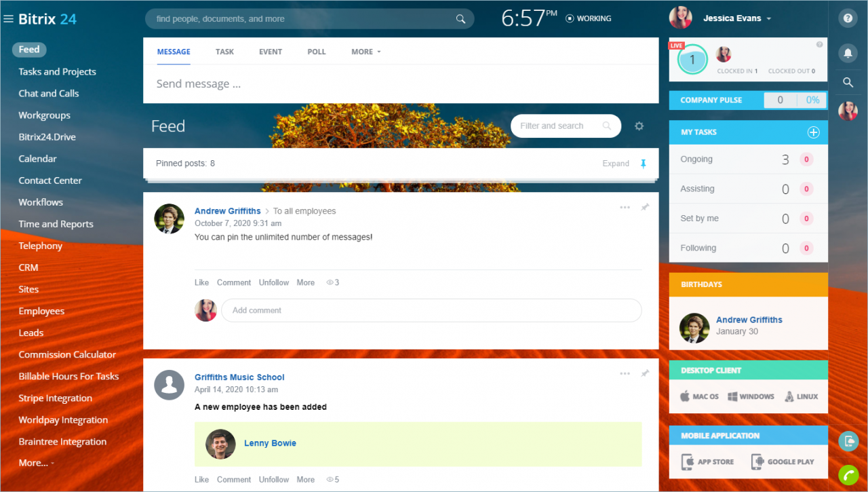Open Andrew Griffiths' avatar on his post
This screenshot has height=492, width=868.
[x=169, y=219]
